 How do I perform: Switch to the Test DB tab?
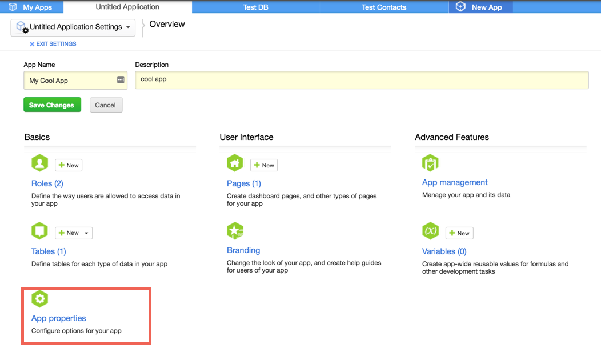pos(256,7)
